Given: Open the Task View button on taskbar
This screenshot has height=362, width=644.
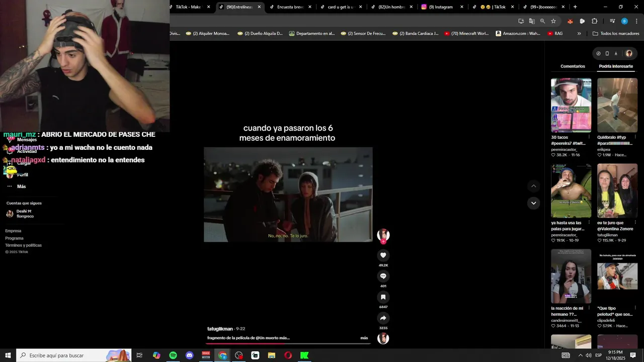Looking at the screenshot, I should tap(140, 355).
